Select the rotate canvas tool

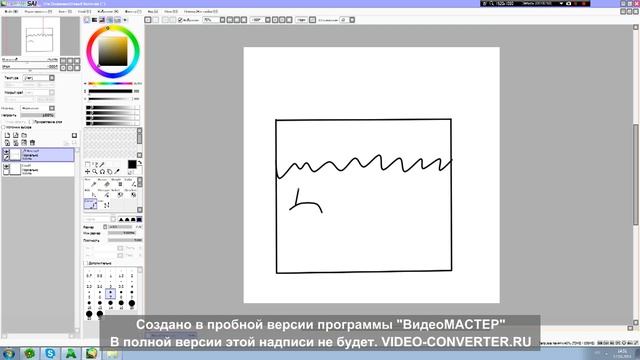tap(102, 172)
